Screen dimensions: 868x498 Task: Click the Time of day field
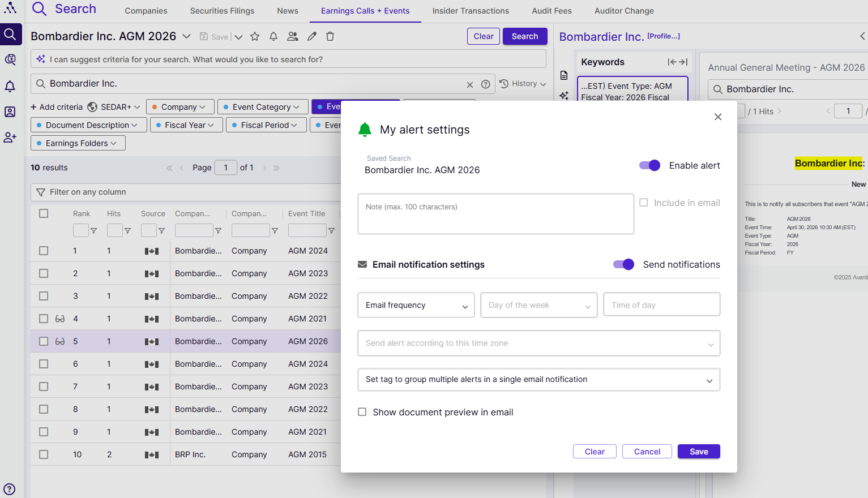coord(662,305)
